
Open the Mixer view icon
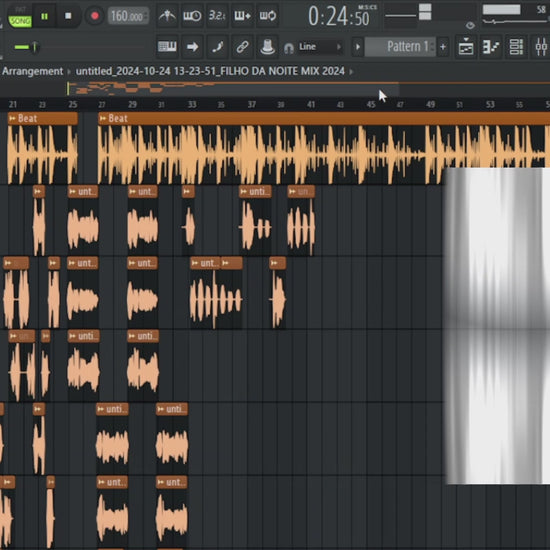(x=541, y=47)
